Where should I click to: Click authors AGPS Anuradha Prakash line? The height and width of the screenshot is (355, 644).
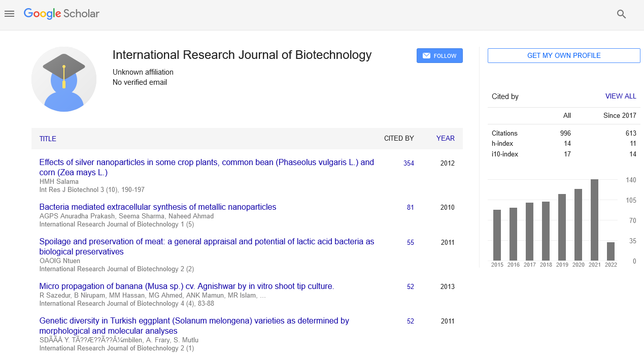click(x=126, y=216)
